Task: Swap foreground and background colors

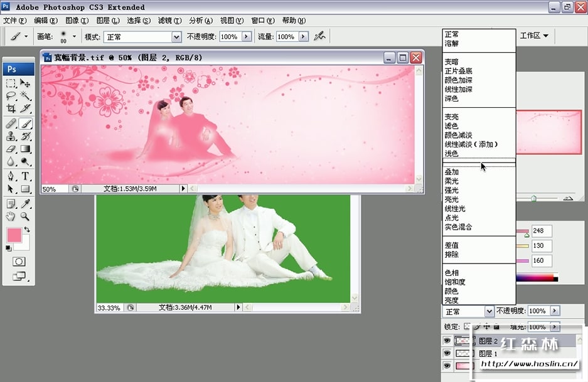Action: tap(27, 229)
